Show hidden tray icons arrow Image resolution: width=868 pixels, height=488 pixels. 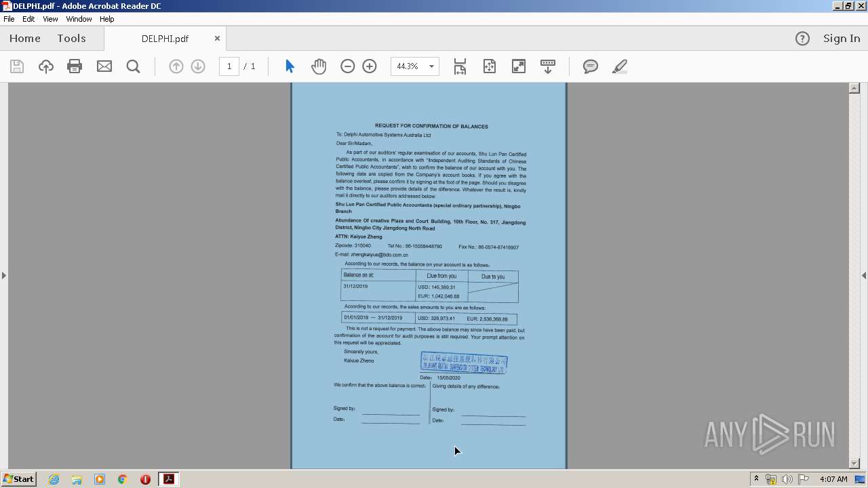tap(756, 479)
